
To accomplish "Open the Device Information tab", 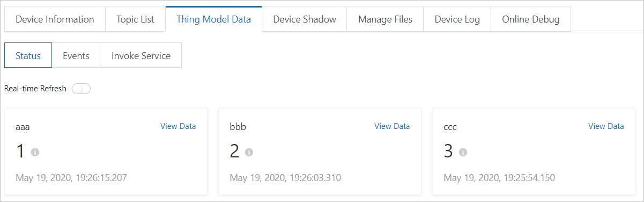I will tap(55, 19).
